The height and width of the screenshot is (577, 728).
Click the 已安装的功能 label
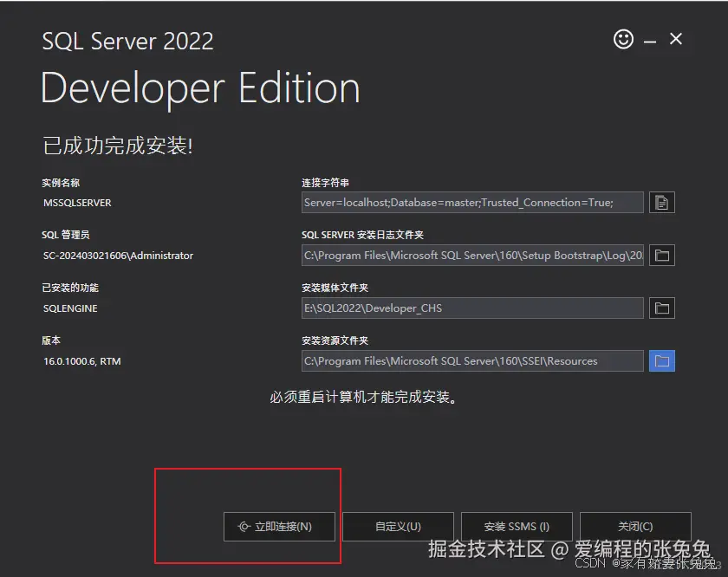tap(70, 288)
